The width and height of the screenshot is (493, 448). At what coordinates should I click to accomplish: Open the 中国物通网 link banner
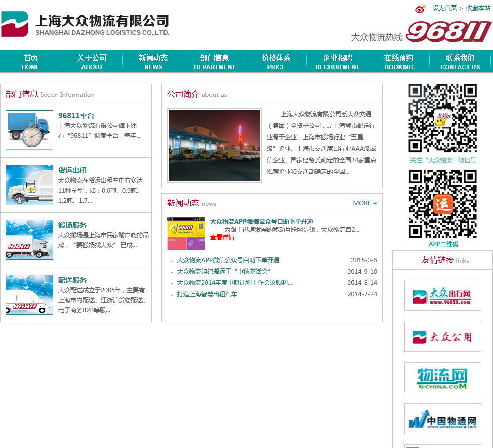(443, 419)
